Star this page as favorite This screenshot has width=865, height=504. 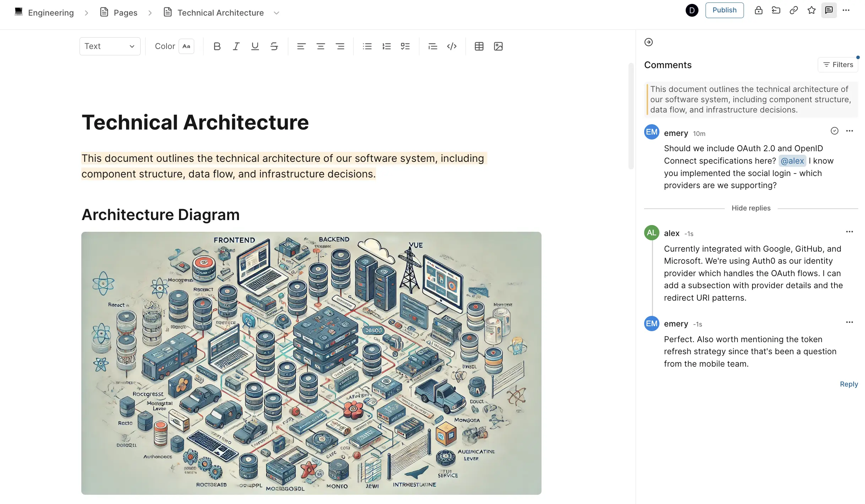(811, 10)
